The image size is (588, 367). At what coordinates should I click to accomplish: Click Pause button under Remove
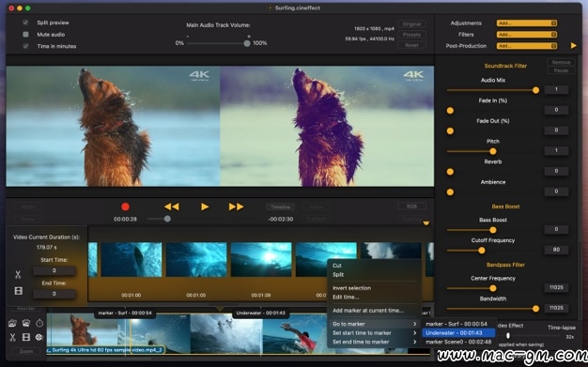click(561, 70)
